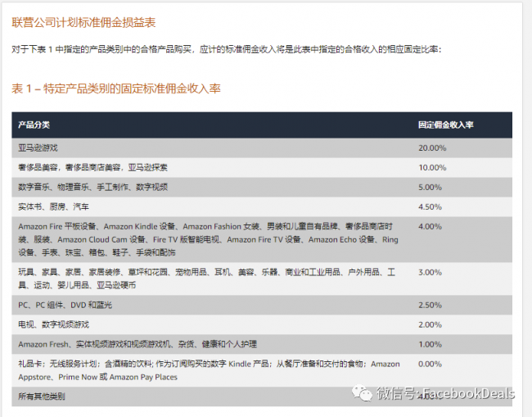The image size is (532, 417).
Task: Click the 3.00% rate value
Action: click(x=430, y=271)
